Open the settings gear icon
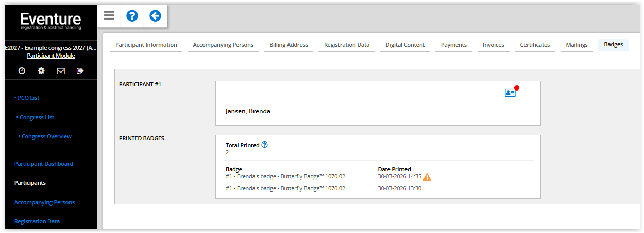The image size is (644, 233). coord(41,71)
